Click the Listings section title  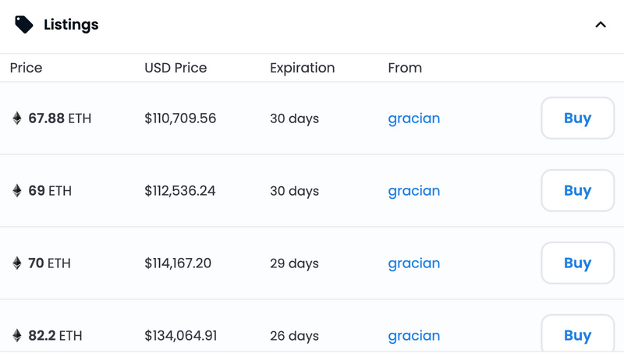tap(71, 25)
